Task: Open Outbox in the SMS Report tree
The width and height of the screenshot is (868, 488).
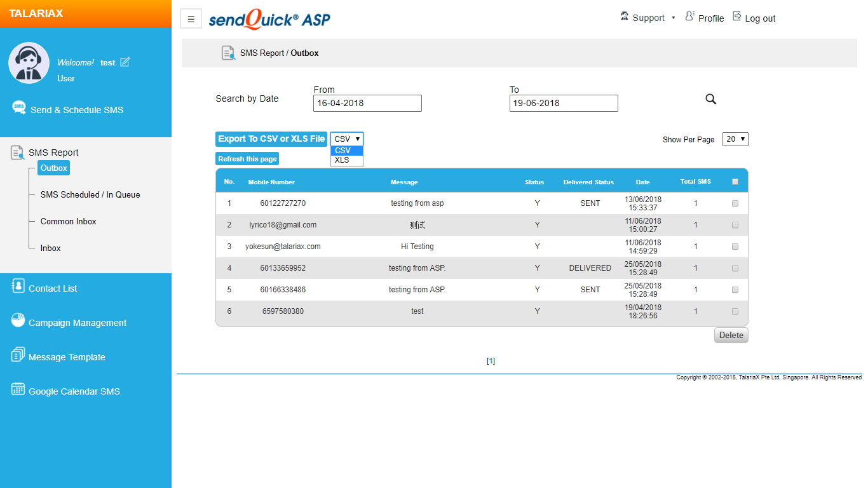Action: pos(53,168)
